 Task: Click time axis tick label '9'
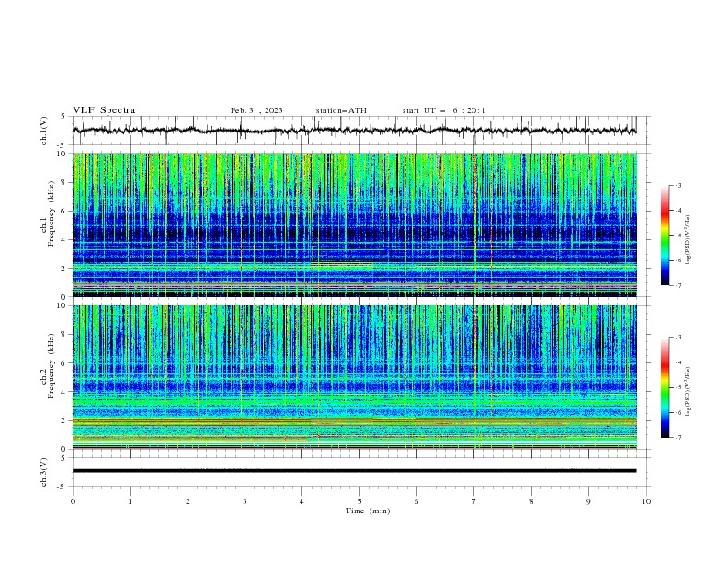click(588, 501)
